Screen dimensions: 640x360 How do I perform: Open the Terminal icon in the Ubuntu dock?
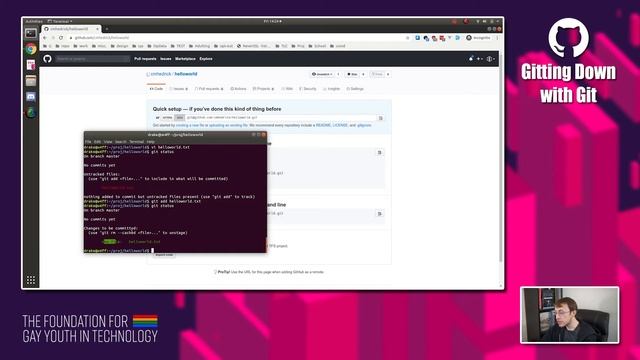[x=31, y=33]
